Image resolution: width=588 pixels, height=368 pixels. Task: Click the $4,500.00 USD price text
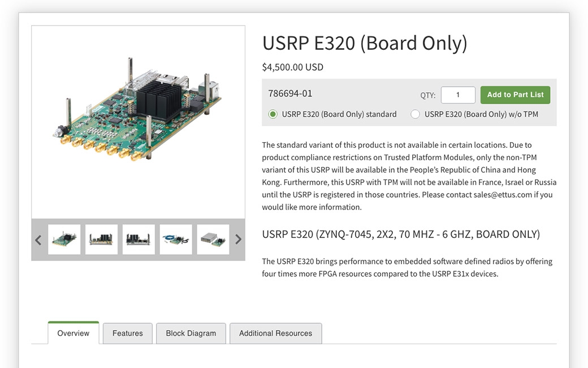tap(292, 67)
